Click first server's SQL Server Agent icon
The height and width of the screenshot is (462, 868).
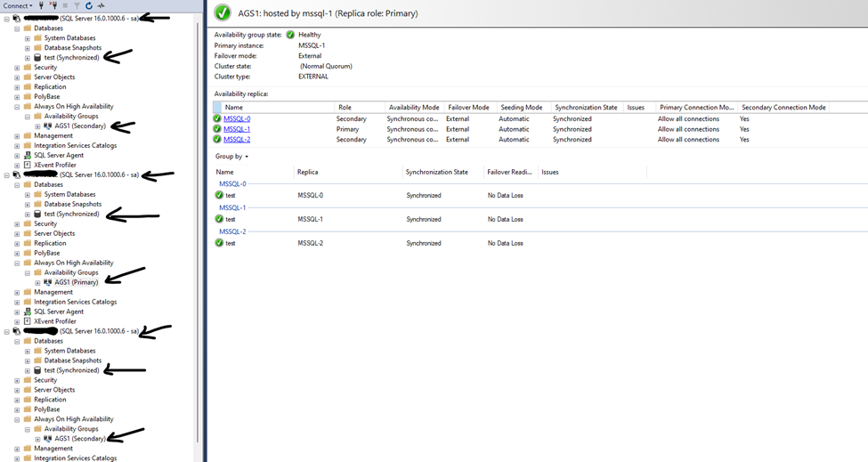coord(27,156)
